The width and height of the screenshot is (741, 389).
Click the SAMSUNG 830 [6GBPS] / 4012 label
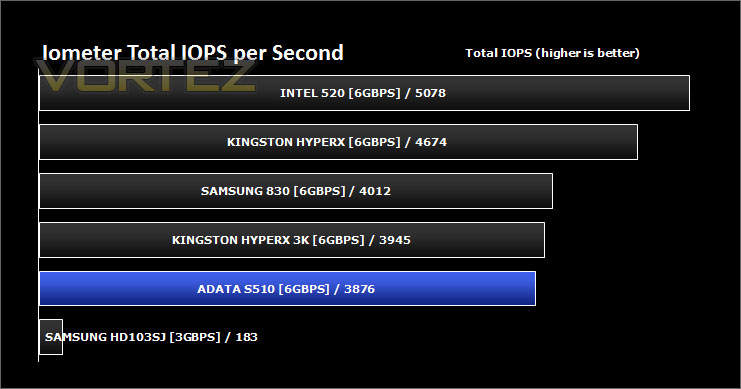point(296,191)
